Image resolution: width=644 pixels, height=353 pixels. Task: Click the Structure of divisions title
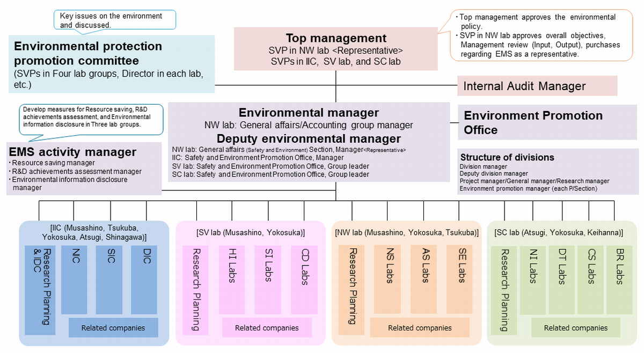507,158
